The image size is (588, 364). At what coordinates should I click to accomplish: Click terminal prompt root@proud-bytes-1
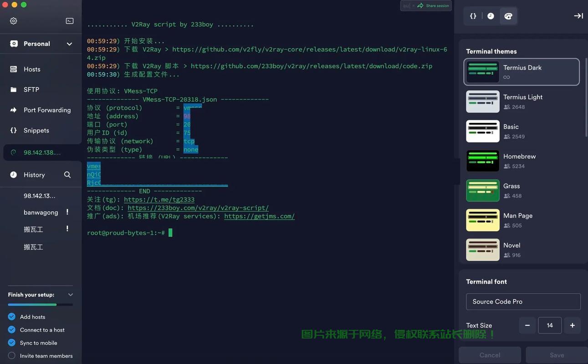126,233
